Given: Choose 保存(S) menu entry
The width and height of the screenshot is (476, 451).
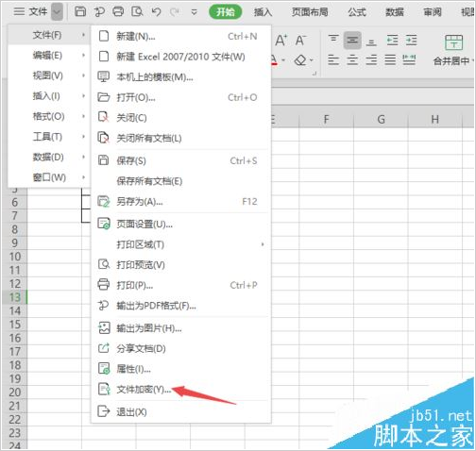Looking at the screenshot, I should [181, 160].
